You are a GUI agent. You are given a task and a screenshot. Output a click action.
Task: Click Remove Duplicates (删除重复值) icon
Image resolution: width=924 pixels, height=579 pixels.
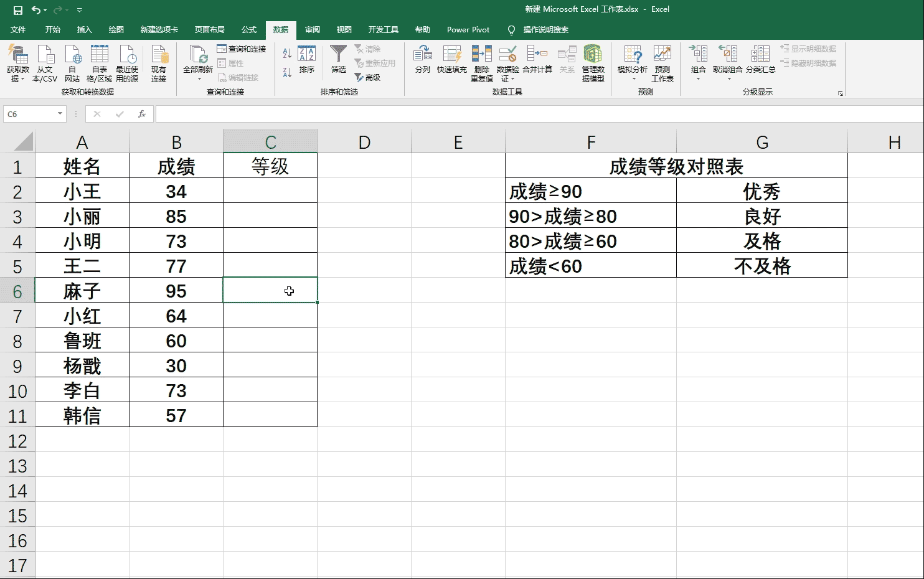(x=481, y=55)
